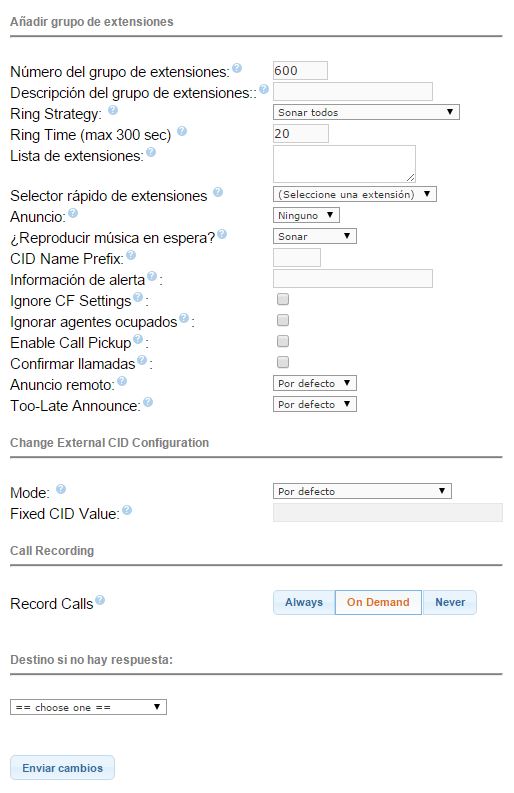514x793 pixels.
Task: Click the Enviar cambios button
Action: click(62, 768)
